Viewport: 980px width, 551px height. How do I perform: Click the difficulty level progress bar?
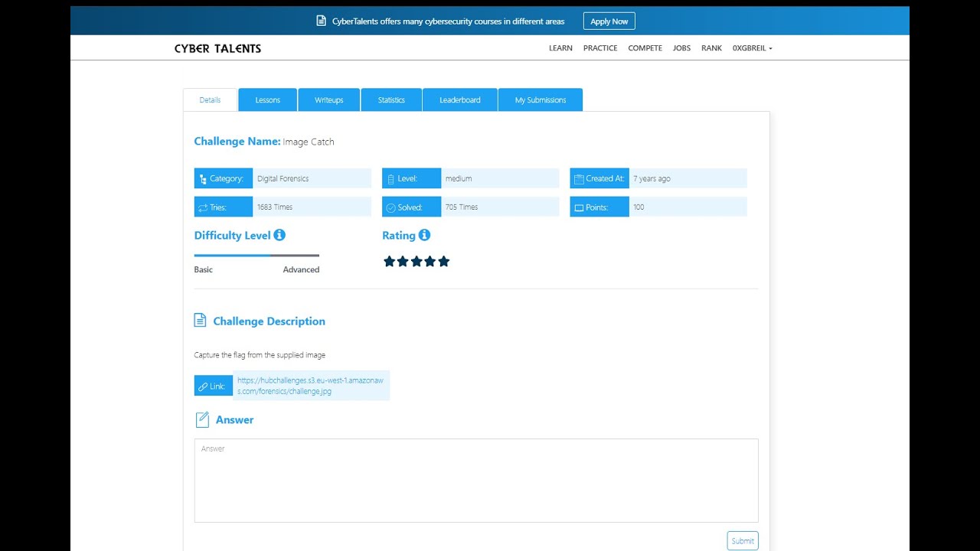click(256, 256)
